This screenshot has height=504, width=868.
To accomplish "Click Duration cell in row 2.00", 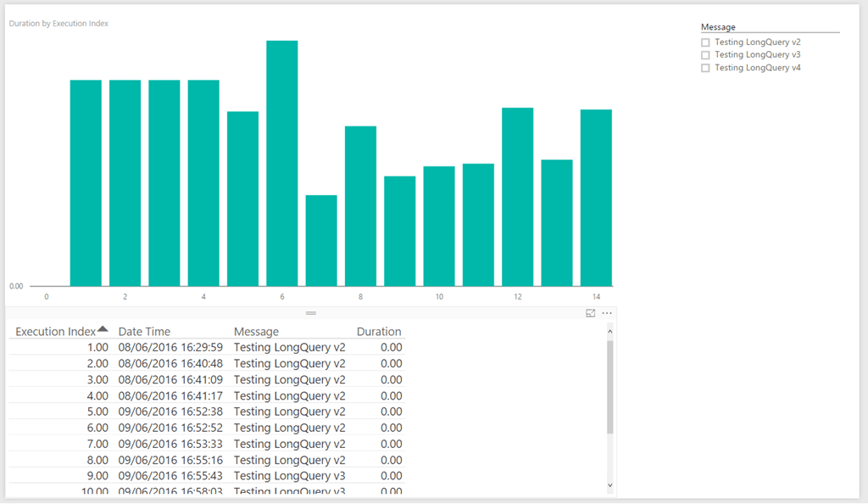I will [392, 364].
